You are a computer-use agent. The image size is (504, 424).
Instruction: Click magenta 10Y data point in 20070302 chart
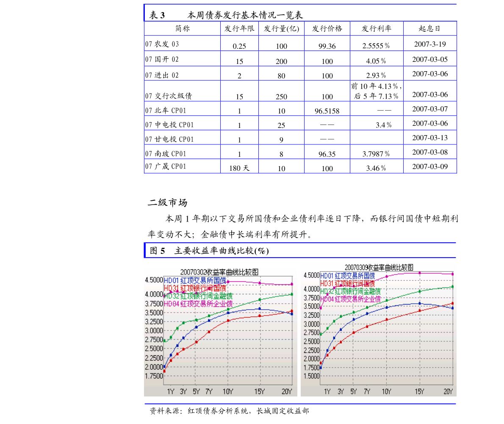coord(228,281)
